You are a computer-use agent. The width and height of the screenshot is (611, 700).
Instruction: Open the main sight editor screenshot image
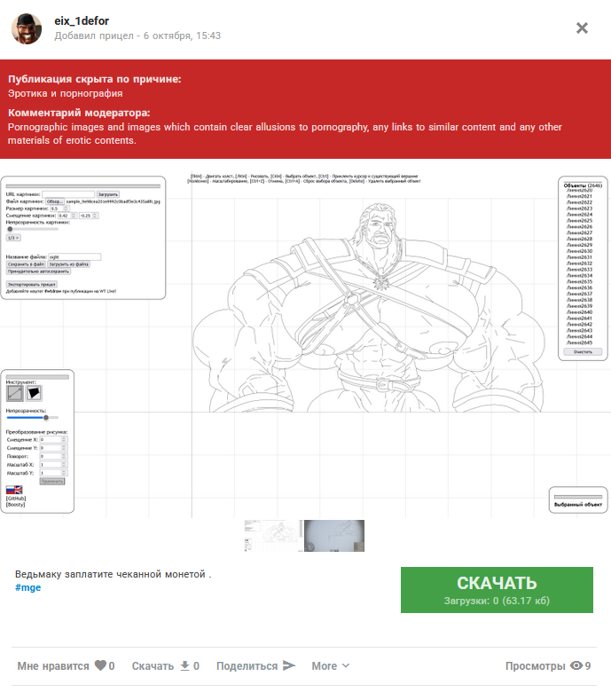[305, 344]
